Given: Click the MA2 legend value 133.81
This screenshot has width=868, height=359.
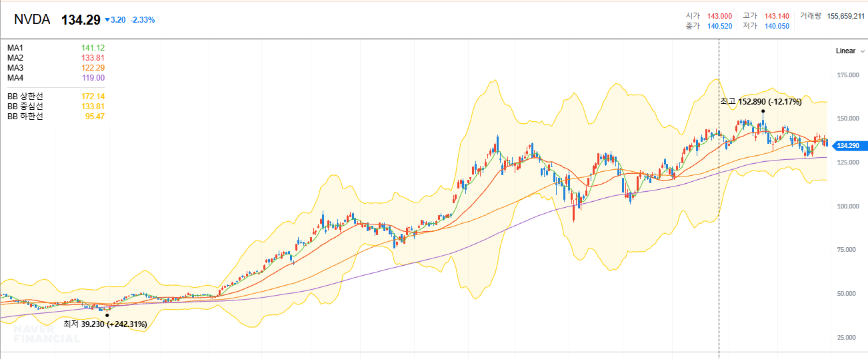Looking at the screenshot, I should pos(93,58).
